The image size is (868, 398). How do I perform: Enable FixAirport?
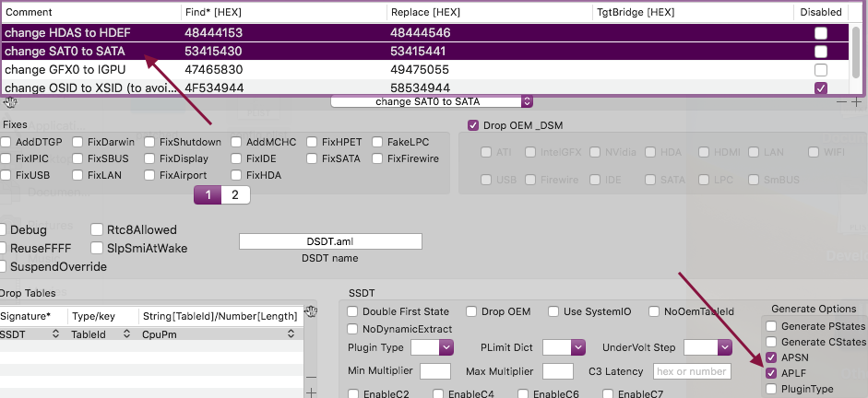149,175
